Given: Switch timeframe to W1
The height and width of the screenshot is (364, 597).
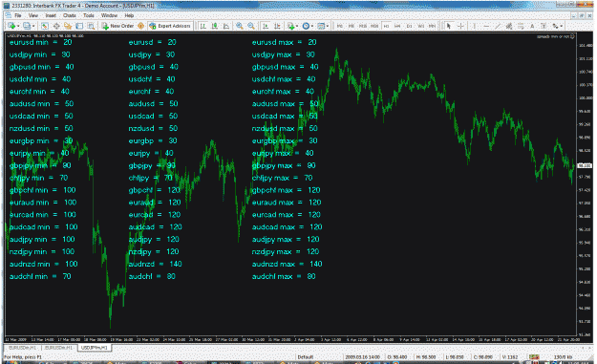Looking at the screenshot, I should pyautogui.click(x=421, y=26).
